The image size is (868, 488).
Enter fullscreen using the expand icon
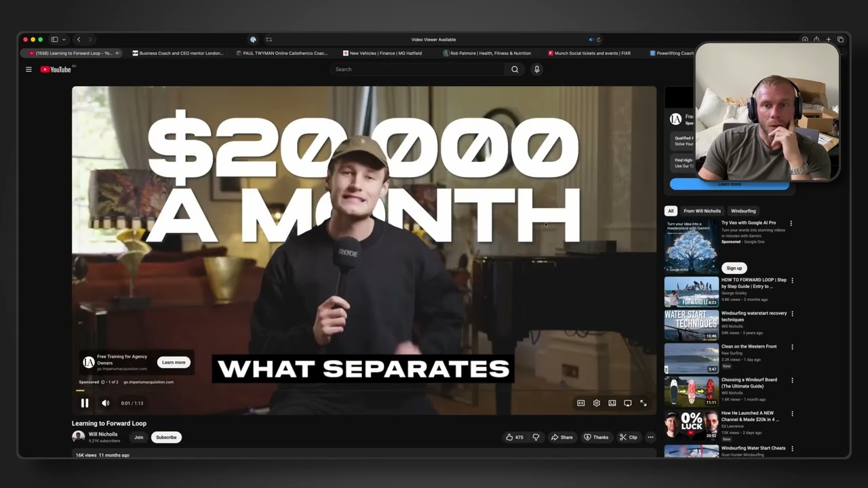pyautogui.click(x=644, y=403)
